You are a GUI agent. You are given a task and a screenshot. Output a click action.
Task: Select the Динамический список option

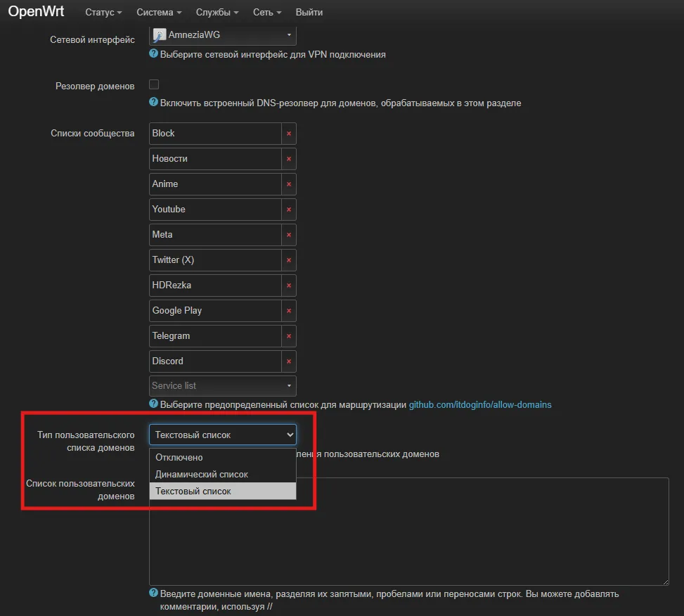tap(222, 474)
